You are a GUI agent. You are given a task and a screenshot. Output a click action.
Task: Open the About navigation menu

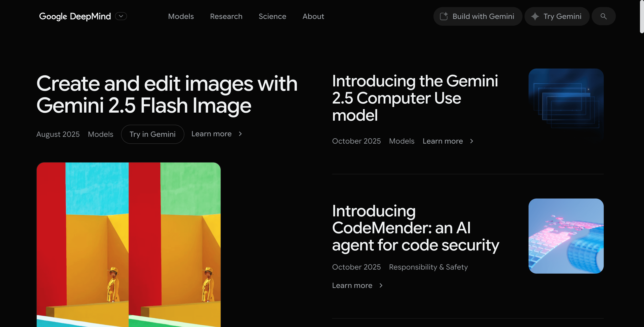313,16
